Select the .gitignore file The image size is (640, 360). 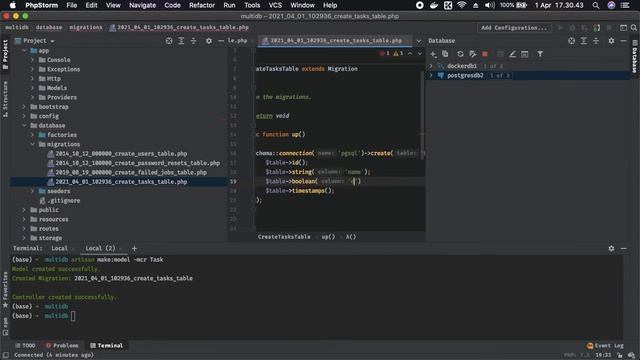coord(63,201)
